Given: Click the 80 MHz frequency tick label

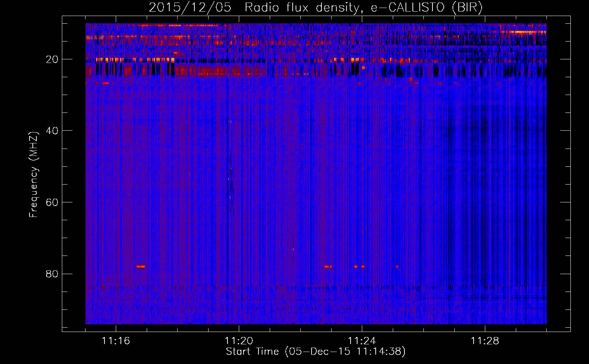Looking at the screenshot, I should 52,274.
